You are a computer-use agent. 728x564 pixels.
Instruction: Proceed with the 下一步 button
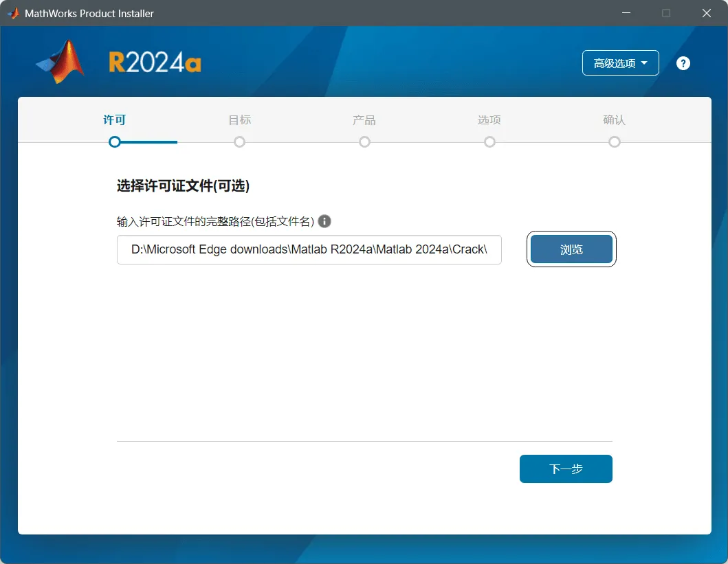(566, 469)
